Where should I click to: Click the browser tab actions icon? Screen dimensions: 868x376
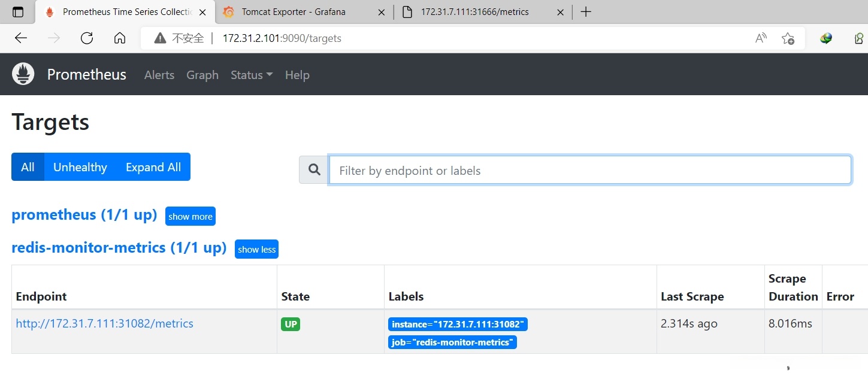coord(18,12)
